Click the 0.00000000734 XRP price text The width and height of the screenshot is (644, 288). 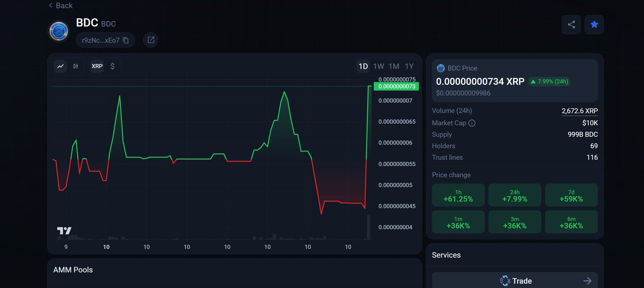[480, 82]
